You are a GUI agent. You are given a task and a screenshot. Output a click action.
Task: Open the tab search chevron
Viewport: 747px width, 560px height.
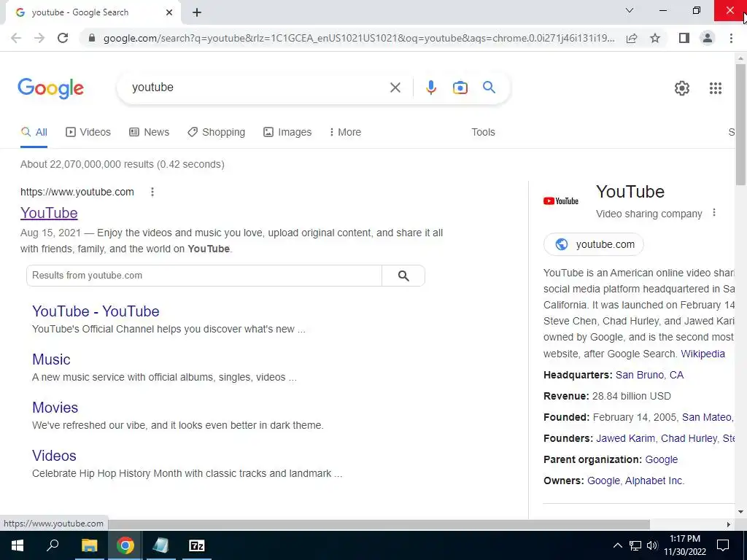(x=630, y=10)
